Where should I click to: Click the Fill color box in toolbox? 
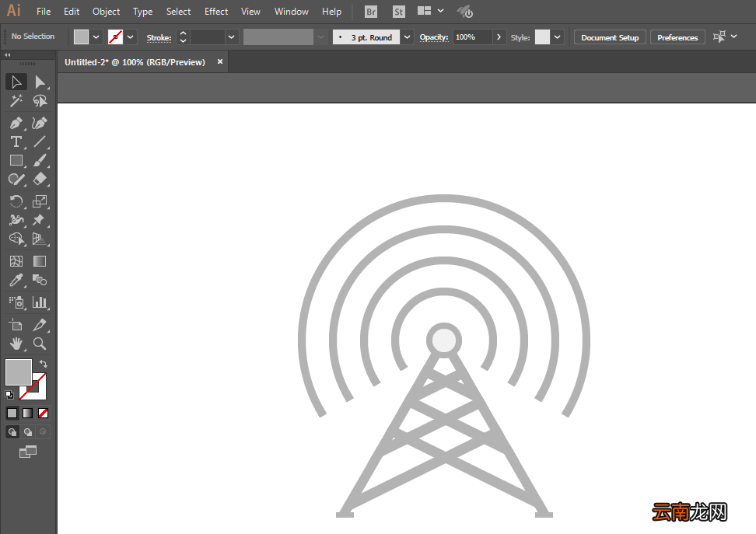click(x=19, y=372)
